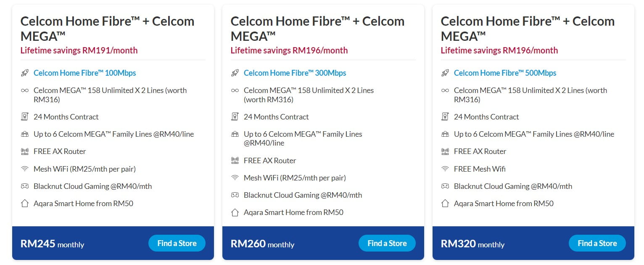Open the Celcom Home Fibre 500Mbps link
644x265 pixels.
point(505,73)
